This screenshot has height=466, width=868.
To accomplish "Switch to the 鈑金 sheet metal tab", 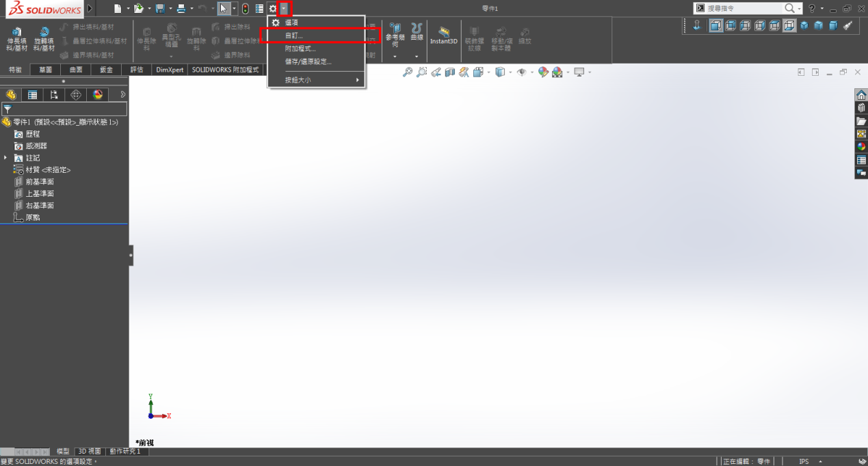I will click(106, 70).
